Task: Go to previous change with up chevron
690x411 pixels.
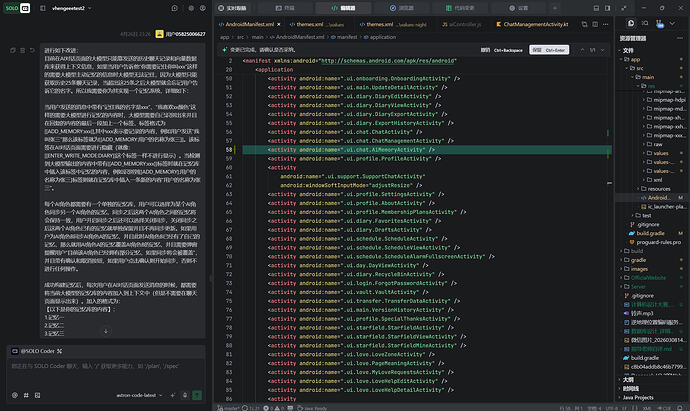Action: pos(582,50)
